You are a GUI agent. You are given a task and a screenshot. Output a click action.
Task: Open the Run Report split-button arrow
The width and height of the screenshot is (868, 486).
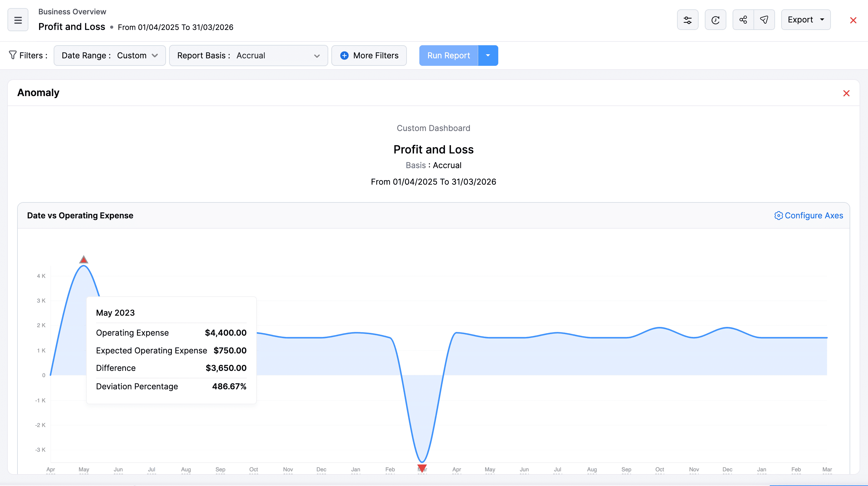[488, 55]
